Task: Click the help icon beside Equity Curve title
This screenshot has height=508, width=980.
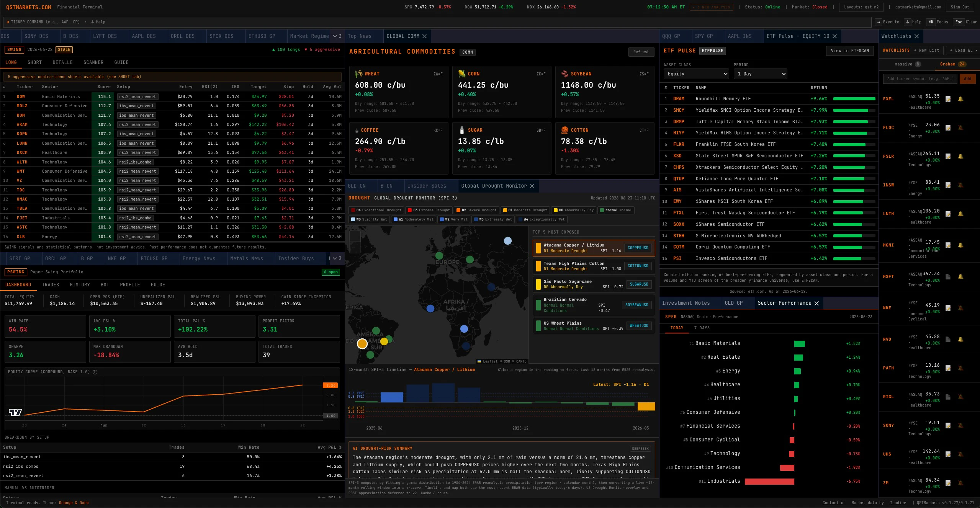Action: (95, 372)
